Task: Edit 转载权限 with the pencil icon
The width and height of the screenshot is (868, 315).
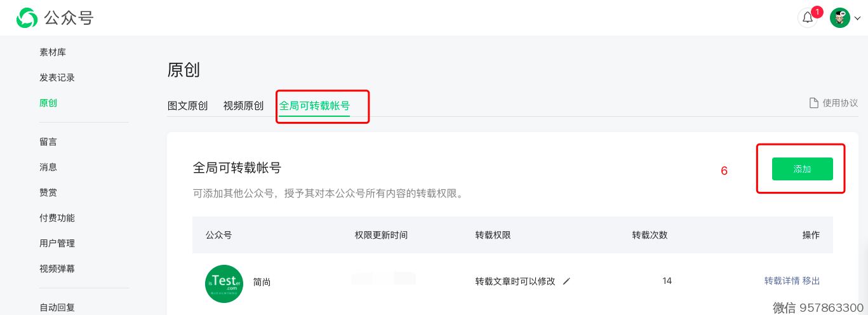Action: pyautogui.click(x=566, y=281)
